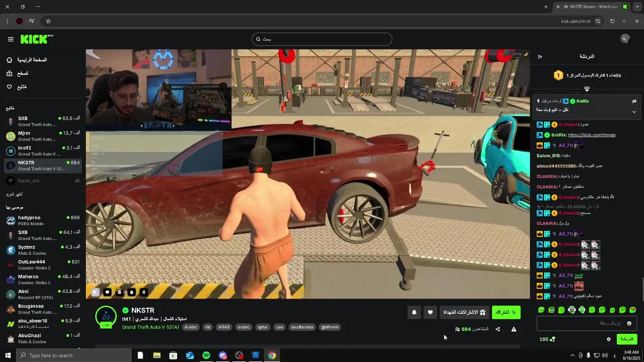Select the ARAB tag
Image resolution: width=644 pixels, height=362 pixels.
pos(224,327)
